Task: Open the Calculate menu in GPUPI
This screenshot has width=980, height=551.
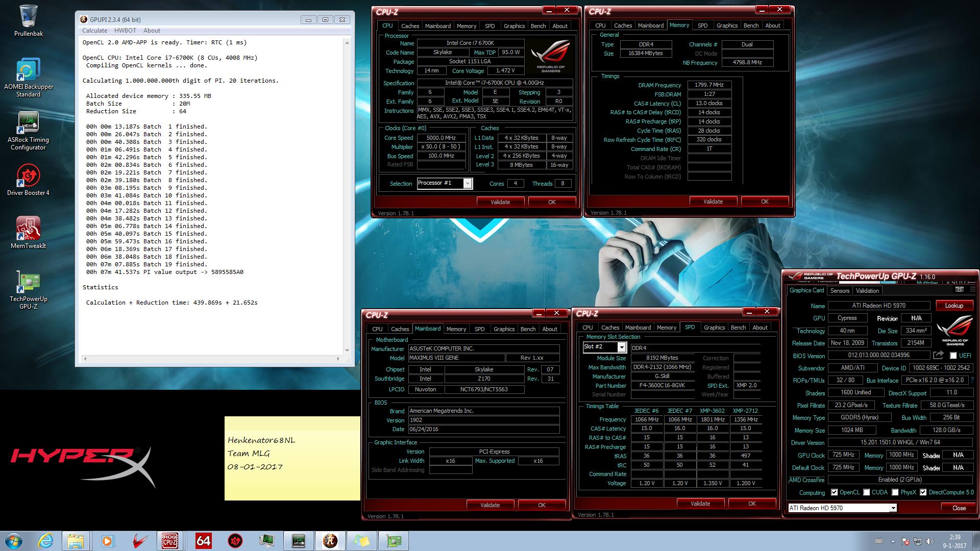Action: 94,31
